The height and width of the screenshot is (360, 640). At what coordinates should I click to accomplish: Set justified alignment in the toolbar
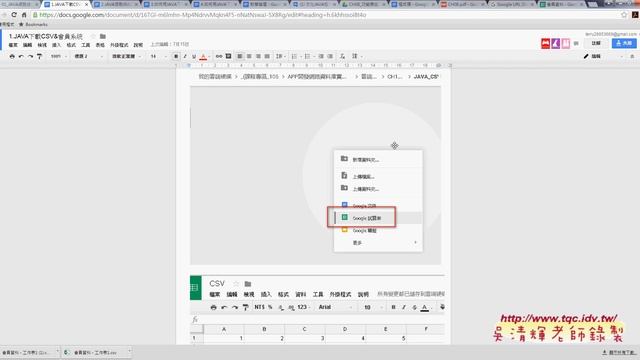(x=267, y=56)
